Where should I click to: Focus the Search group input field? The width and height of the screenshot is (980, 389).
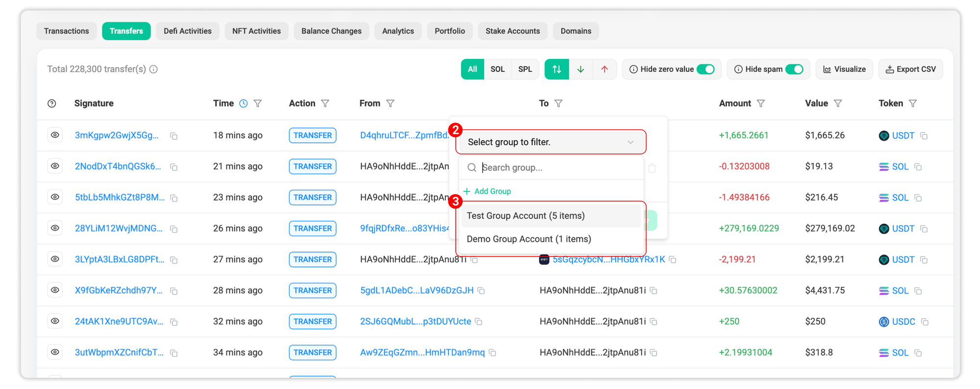pos(559,168)
